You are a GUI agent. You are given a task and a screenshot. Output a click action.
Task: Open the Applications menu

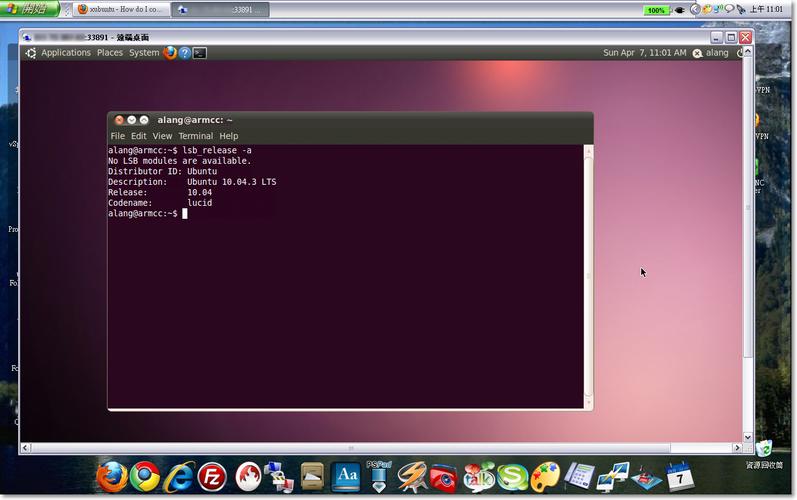[66, 53]
